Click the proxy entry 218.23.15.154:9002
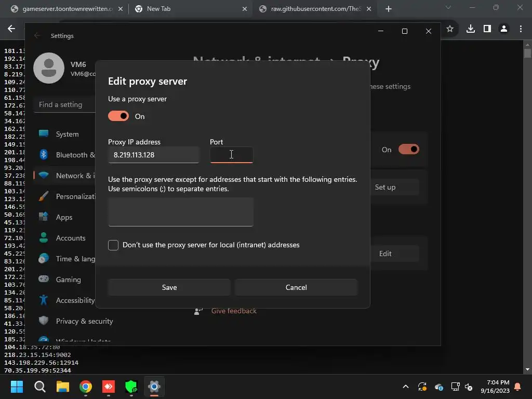532x399 pixels. tap(37, 355)
